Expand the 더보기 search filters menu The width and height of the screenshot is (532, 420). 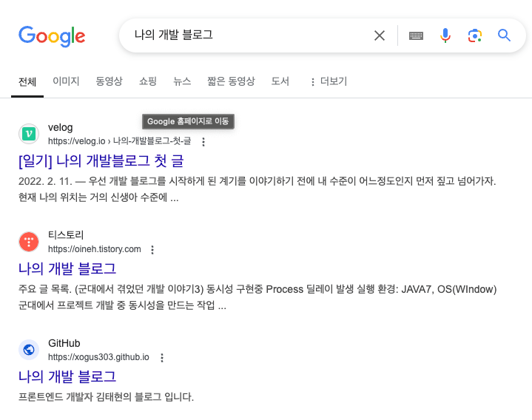click(328, 81)
